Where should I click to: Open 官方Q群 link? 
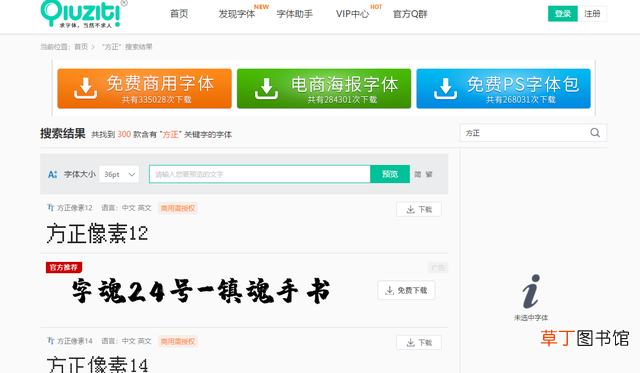[x=410, y=14]
